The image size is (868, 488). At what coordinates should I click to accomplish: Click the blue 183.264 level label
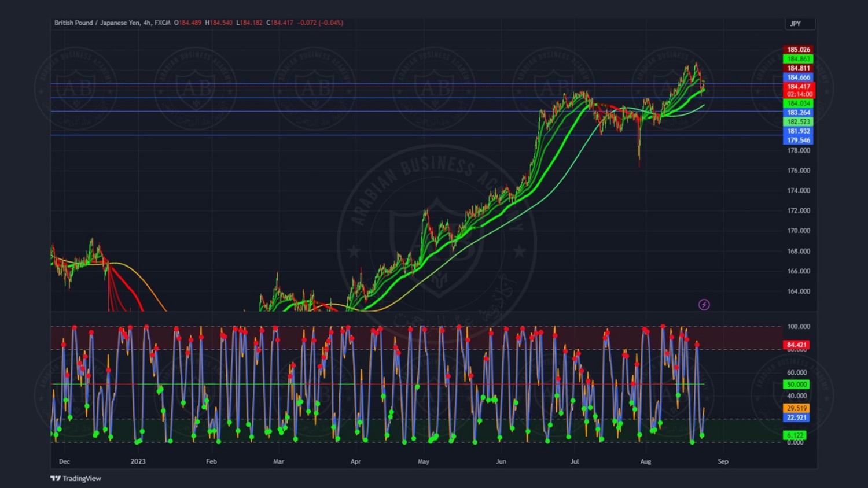(799, 113)
